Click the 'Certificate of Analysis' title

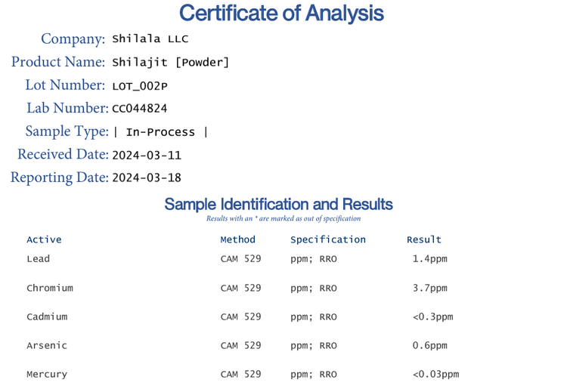pos(281,14)
